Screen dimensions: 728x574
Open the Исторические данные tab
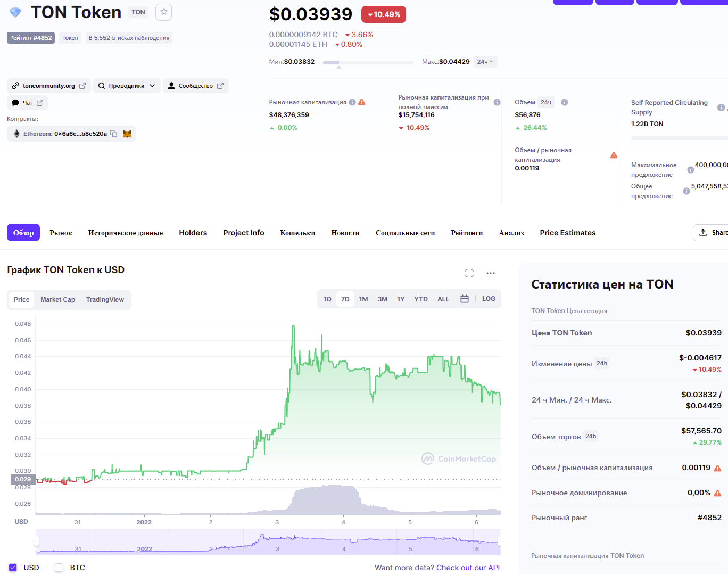[126, 233]
